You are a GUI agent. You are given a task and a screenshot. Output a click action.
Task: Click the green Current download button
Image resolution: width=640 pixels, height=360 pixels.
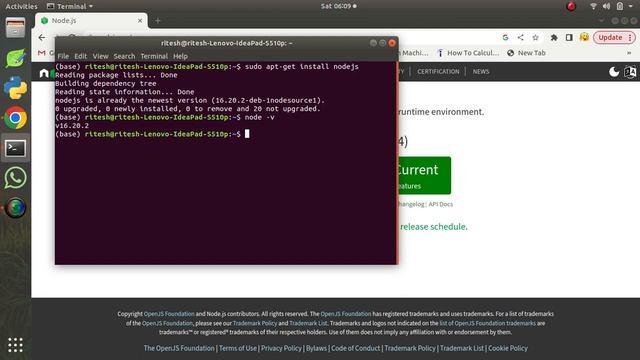425,176
